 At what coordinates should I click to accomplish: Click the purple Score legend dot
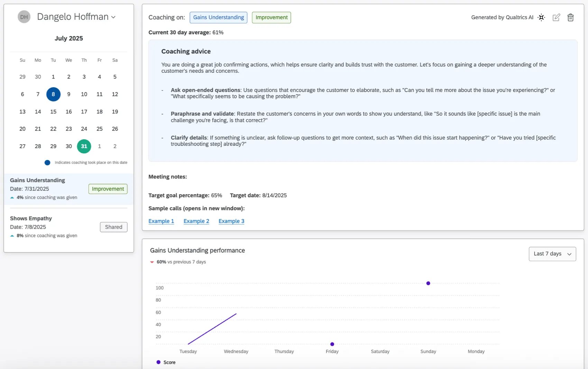(158, 362)
